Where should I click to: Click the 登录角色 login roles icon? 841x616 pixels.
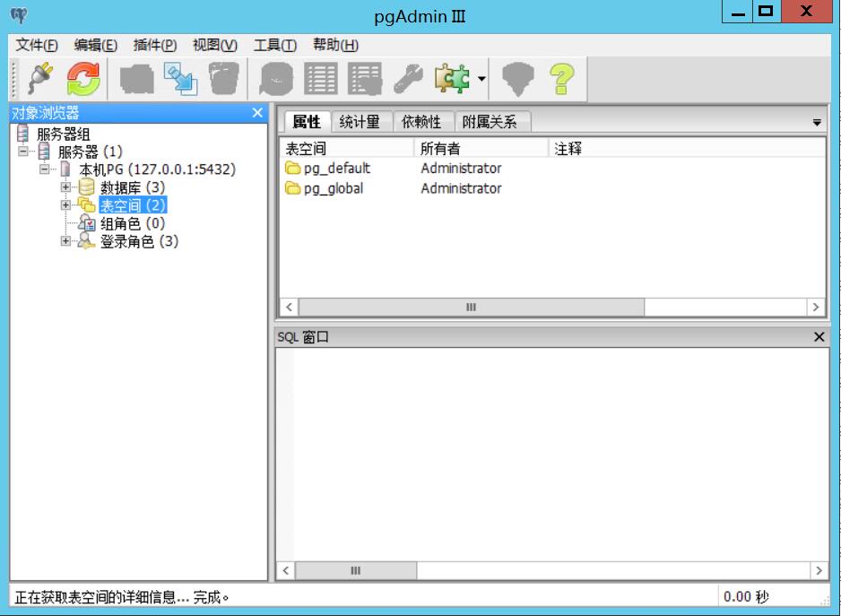click(x=86, y=241)
